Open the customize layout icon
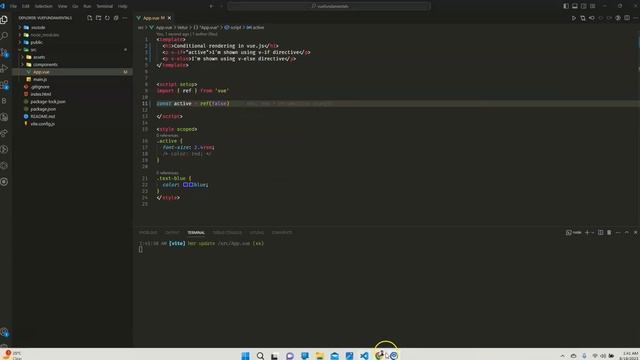The height and width of the screenshot is (360, 640). [593, 6]
